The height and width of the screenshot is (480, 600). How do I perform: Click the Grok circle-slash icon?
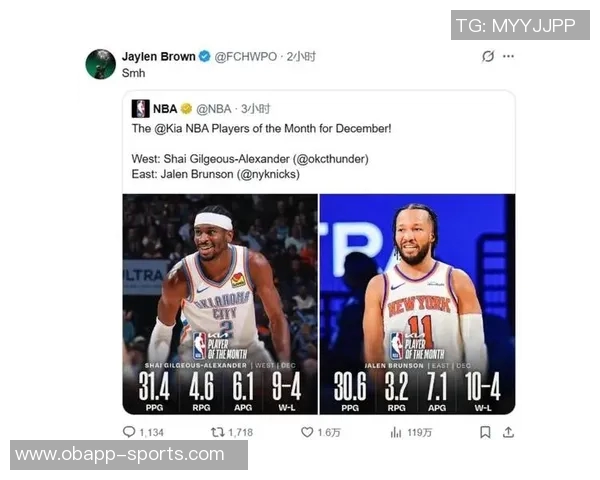(488, 56)
